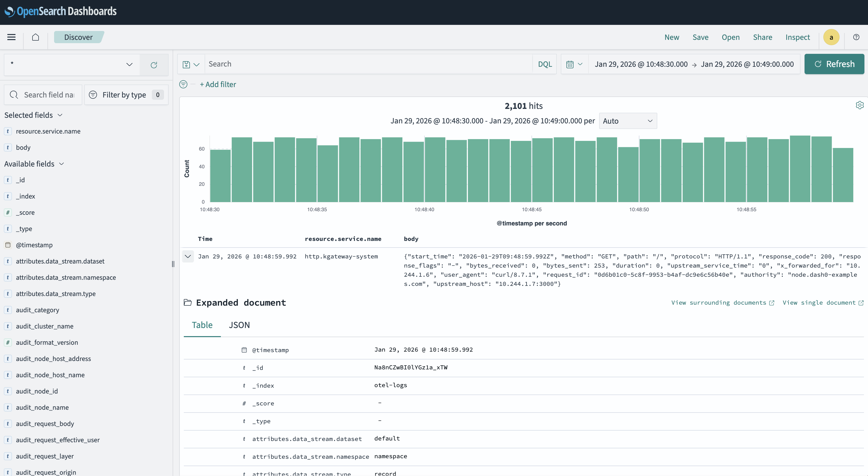Open the navigation hamburger menu
This screenshot has height=476, width=868.
coord(11,37)
